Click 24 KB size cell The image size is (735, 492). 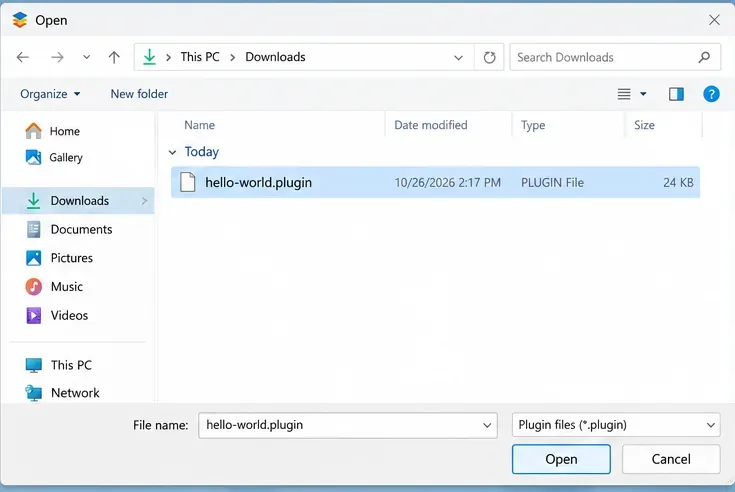point(678,182)
